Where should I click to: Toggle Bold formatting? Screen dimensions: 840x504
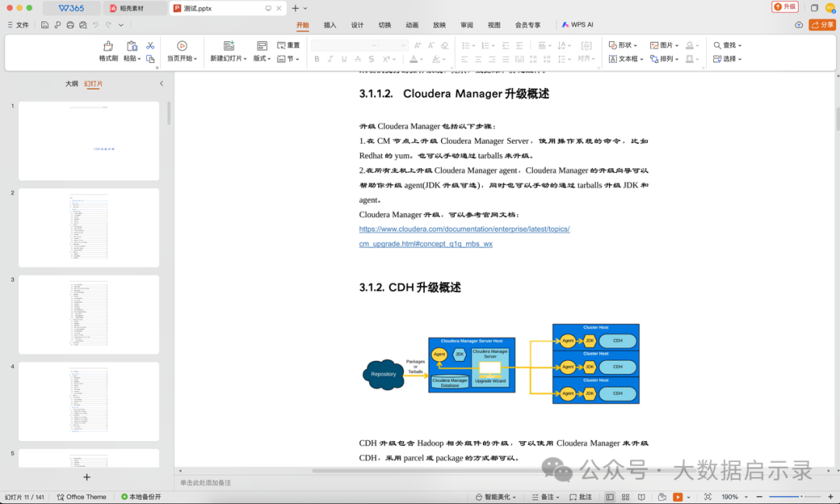pos(317,59)
